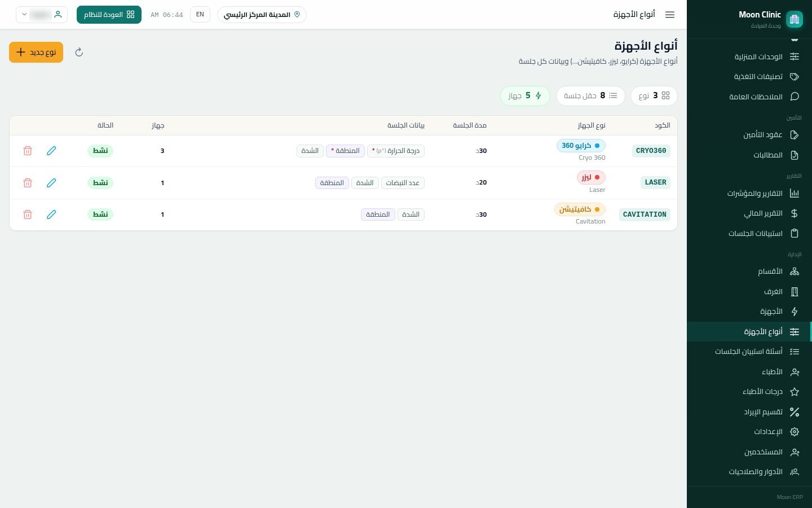Click the ليزر device type badge

pos(591,177)
